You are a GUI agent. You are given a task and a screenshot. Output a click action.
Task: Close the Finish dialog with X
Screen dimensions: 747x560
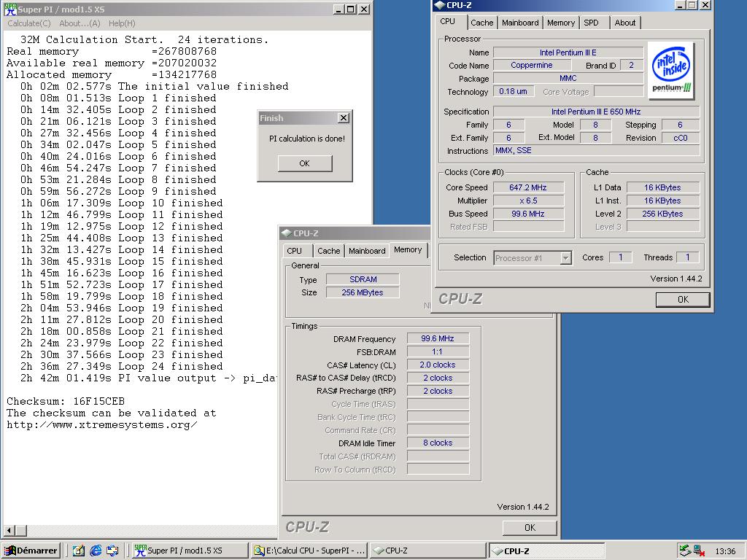(x=344, y=117)
